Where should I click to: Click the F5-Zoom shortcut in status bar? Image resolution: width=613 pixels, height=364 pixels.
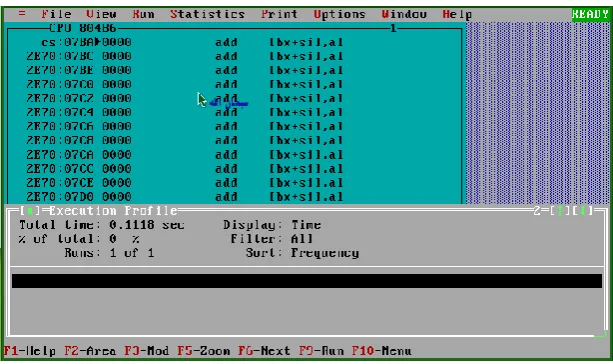(203, 351)
